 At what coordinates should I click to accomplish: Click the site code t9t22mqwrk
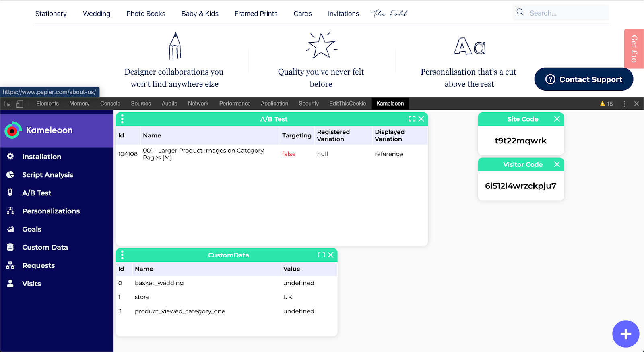point(520,141)
